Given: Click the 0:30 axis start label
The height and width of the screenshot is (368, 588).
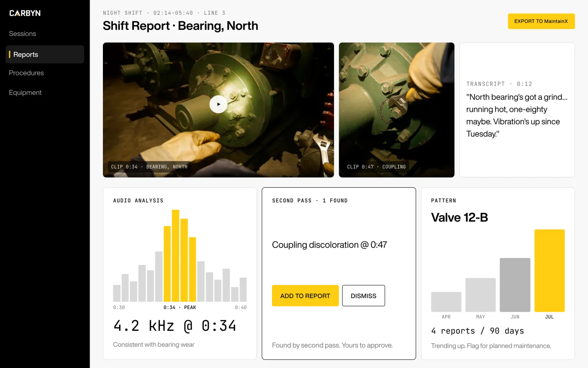Looking at the screenshot, I should tap(119, 307).
